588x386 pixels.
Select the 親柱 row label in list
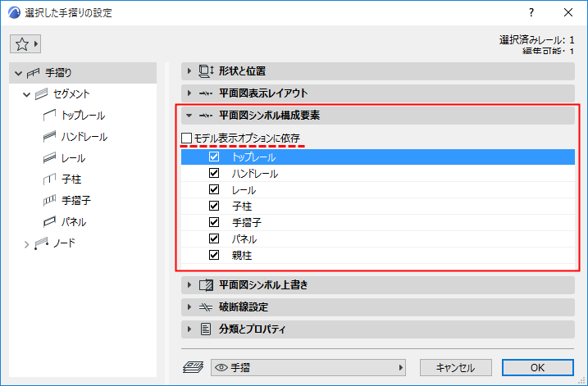point(242,255)
